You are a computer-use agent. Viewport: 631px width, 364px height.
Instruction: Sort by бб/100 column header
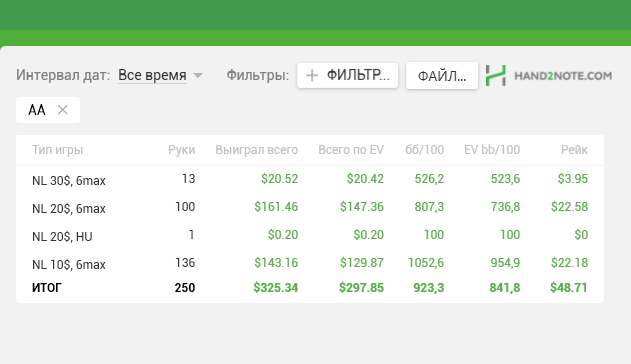click(425, 150)
